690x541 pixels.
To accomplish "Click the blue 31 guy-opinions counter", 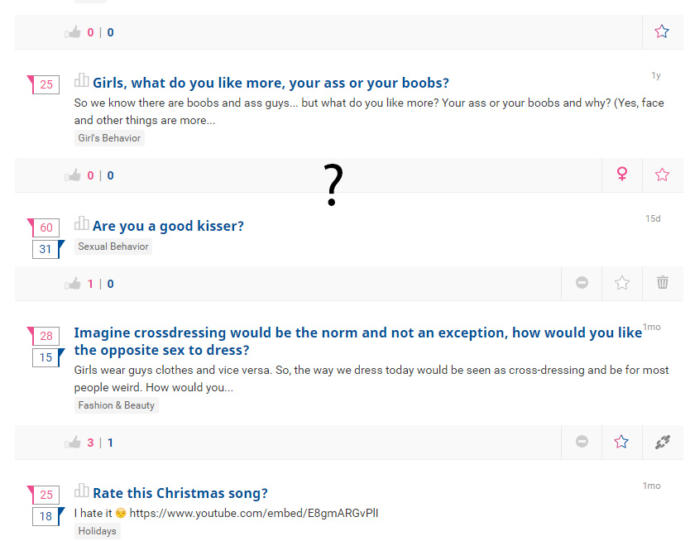I will 48,249.
